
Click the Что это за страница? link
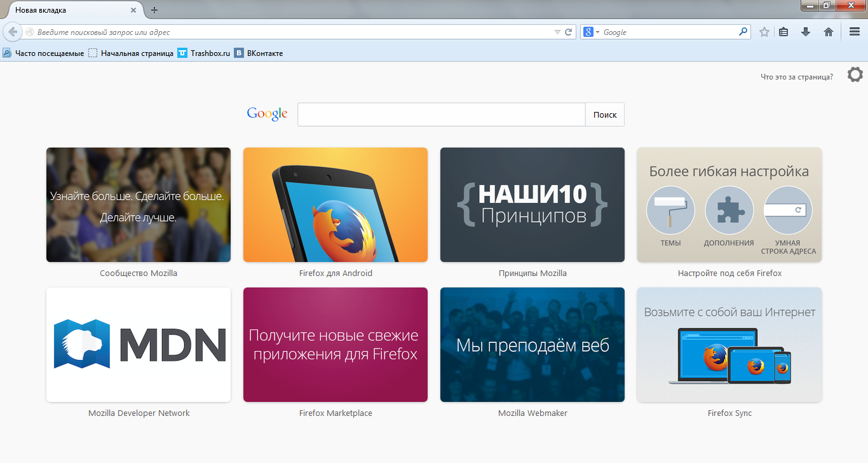click(x=797, y=77)
